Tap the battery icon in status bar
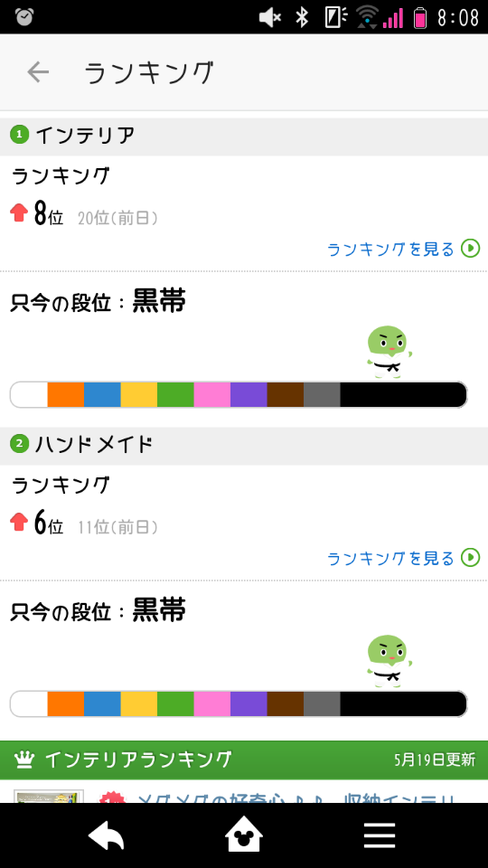The width and height of the screenshot is (488, 868). pyautogui.click(x=420, y=18)
